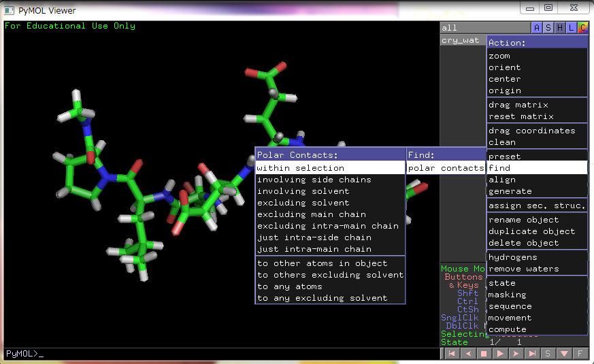The image size is (594, 364).
Task: Minimize the PyMOL Viewer window
Action: tap(530, 7)
